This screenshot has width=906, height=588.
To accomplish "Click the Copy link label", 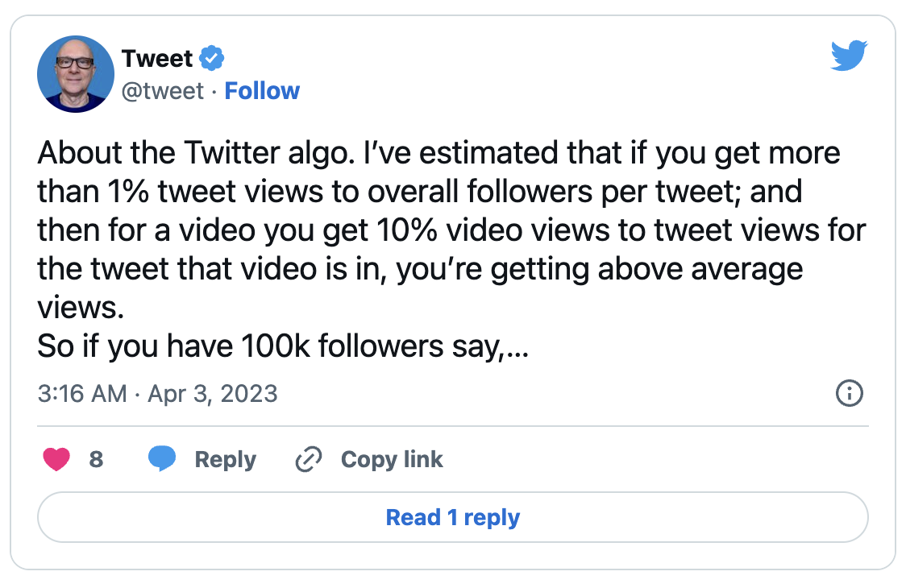I will (x=392, y=460).
